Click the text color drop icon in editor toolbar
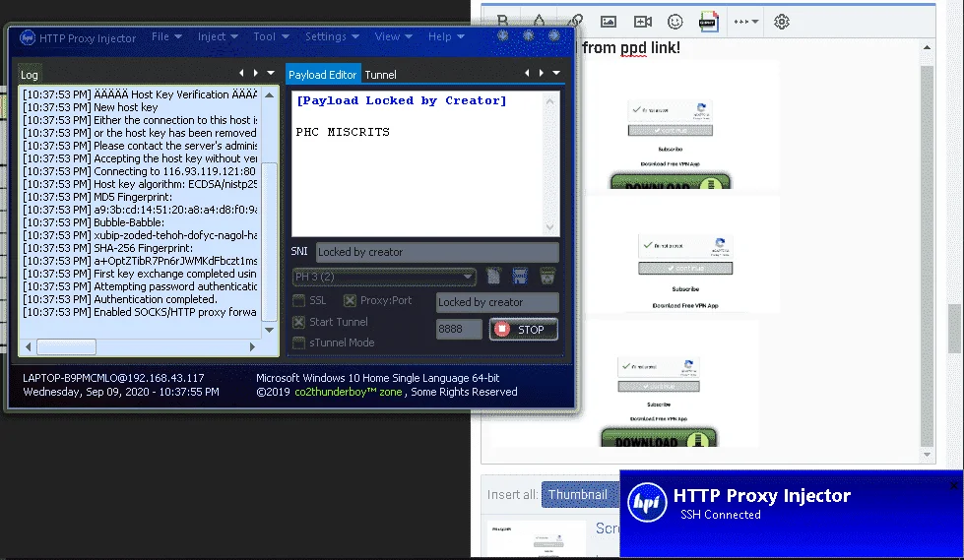The image size is (964, 560). pos(539,21)
